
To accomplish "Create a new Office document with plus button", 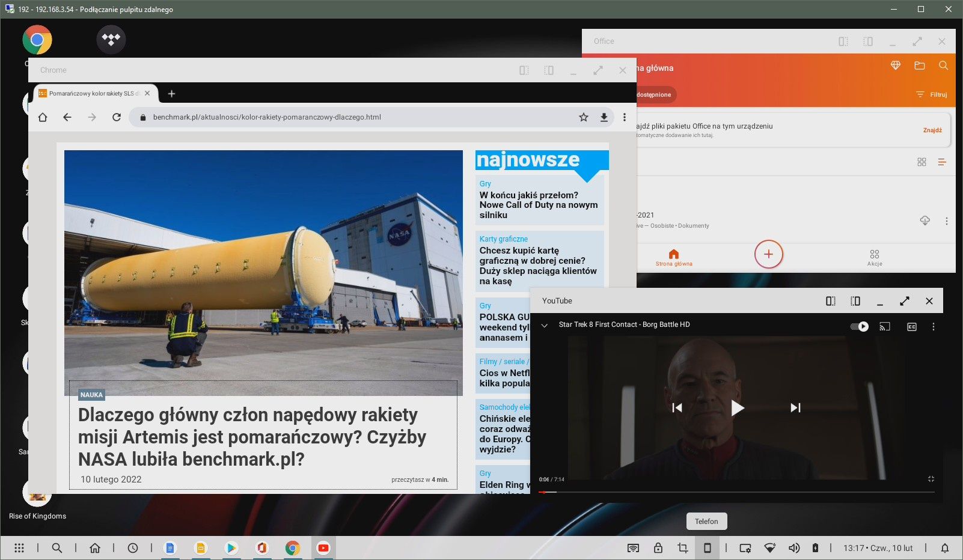I will pyautogui.click(x=769, y=254).
